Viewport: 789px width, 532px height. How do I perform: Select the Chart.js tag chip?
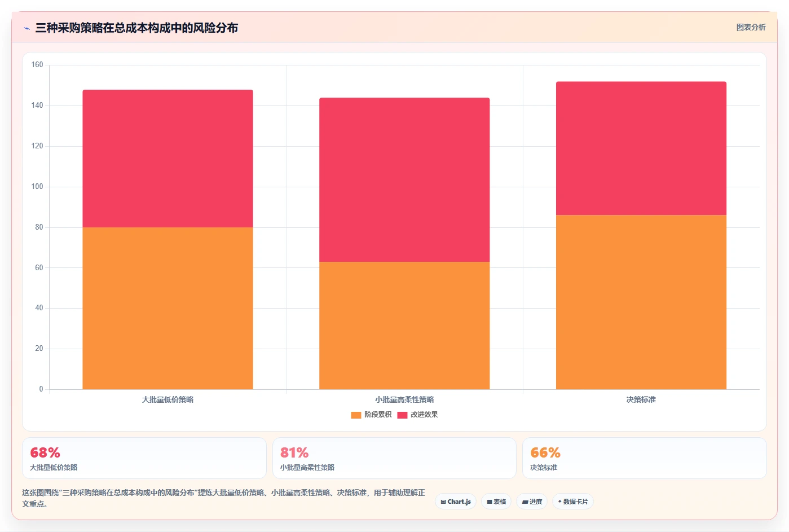(456, 502)
